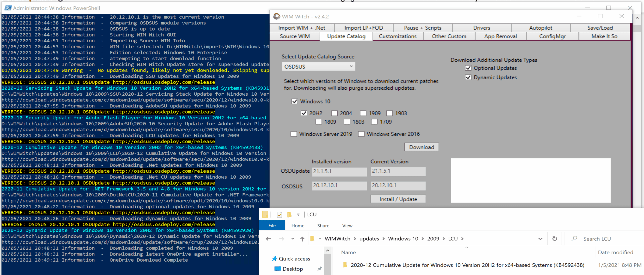Open the recent locations dropdown arrow

(x=293, y=238)
